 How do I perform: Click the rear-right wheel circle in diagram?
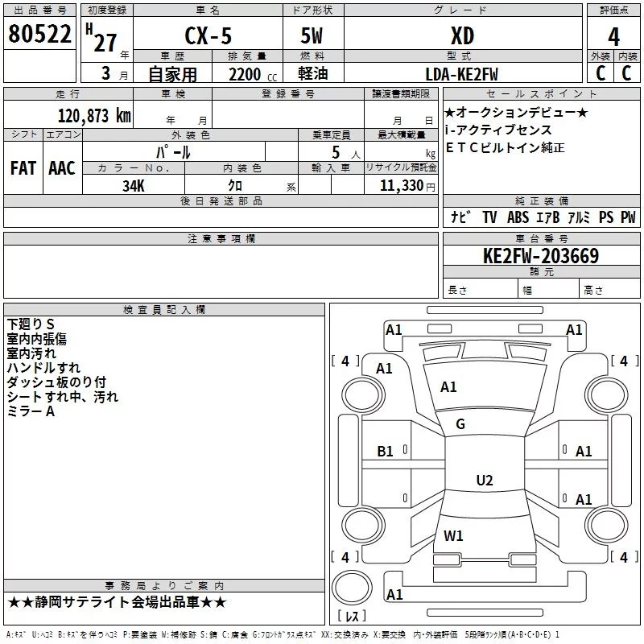[606, 525]
